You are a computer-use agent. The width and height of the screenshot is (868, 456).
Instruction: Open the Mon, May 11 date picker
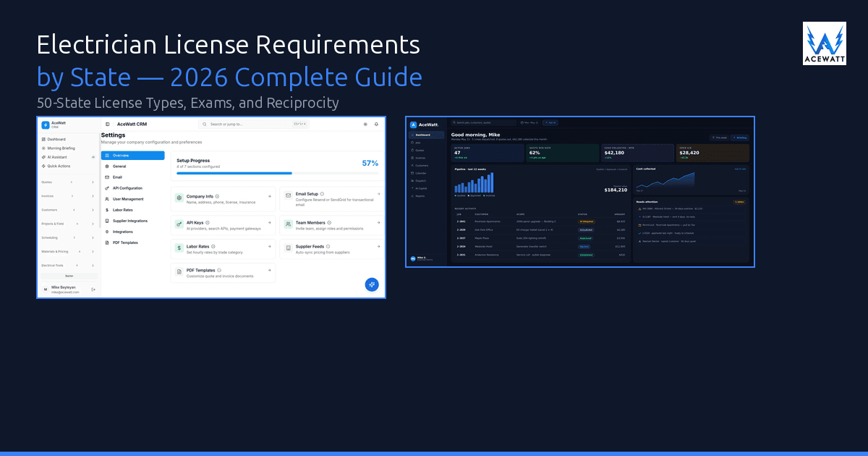[x=531, y=123]
